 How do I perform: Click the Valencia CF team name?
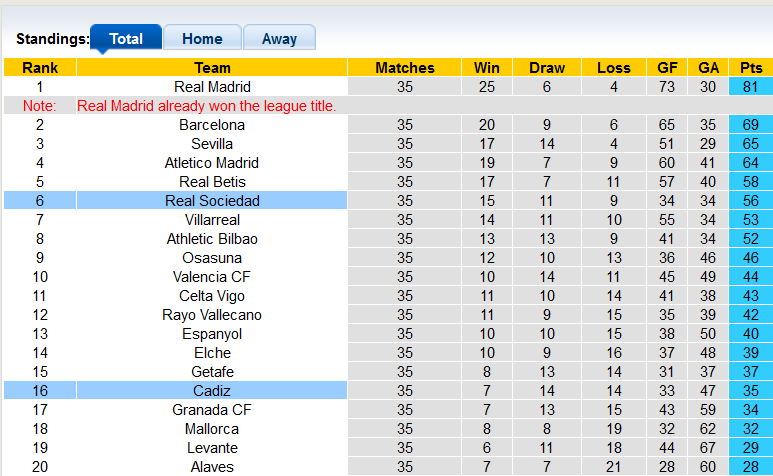pos(212,277)
